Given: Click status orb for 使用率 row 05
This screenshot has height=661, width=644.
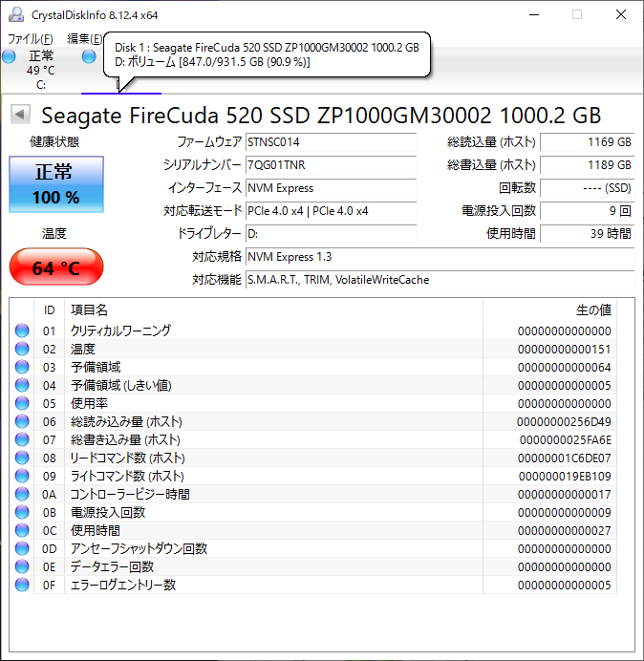Looking at the screenshot, I should (x=22, y=403).
